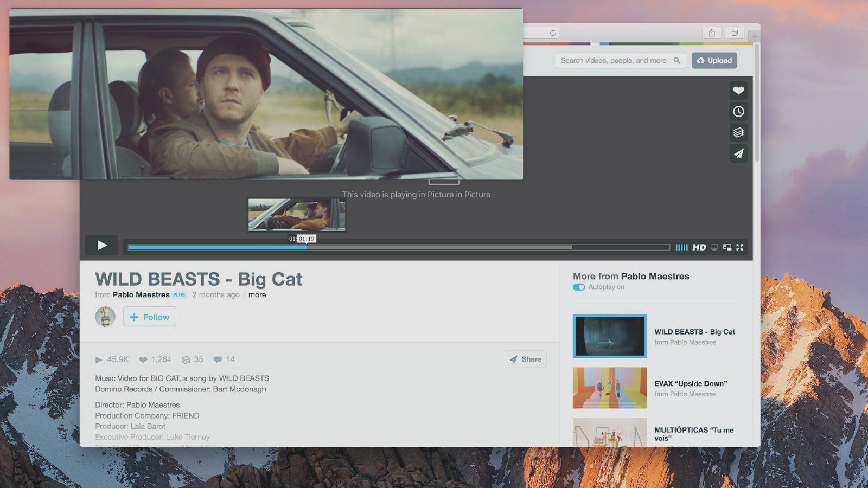Click the 1,264 likes heart count

[155, 359]
